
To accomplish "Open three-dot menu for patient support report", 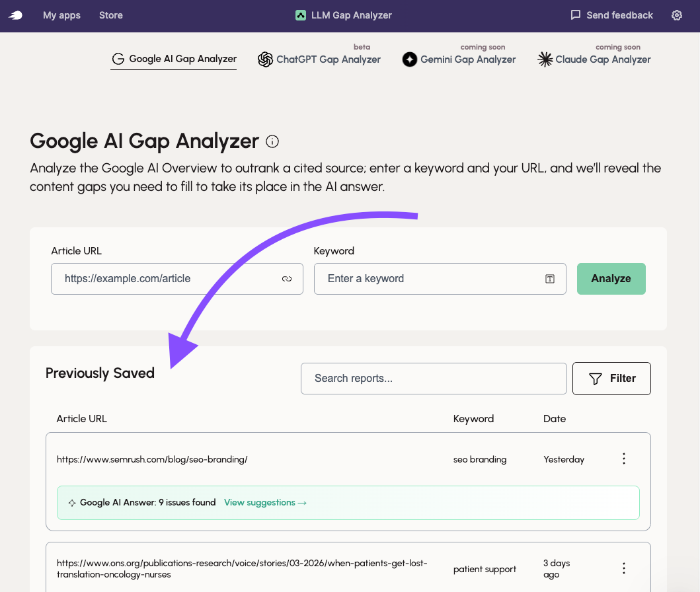I will pos(623,568).
